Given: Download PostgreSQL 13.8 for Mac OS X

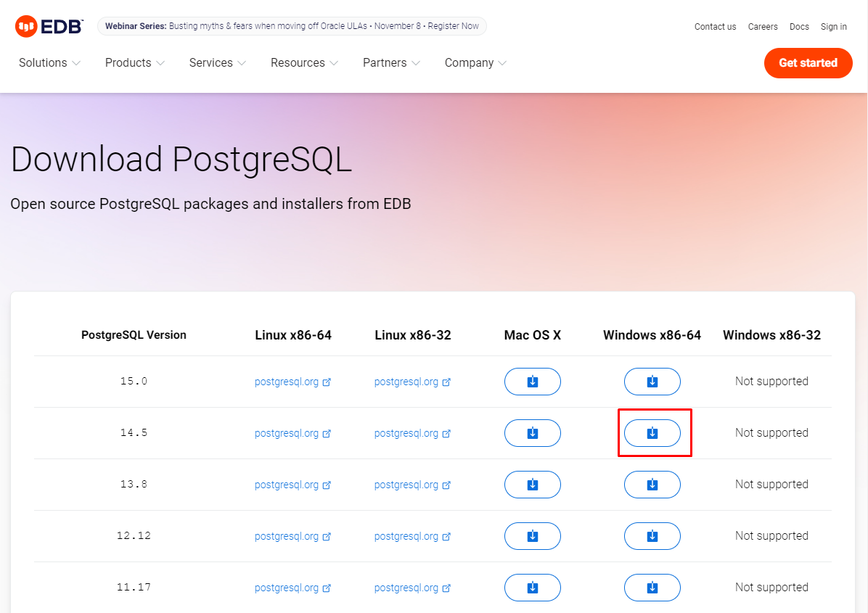Looking at the screenshot, I should coord(533,484).
